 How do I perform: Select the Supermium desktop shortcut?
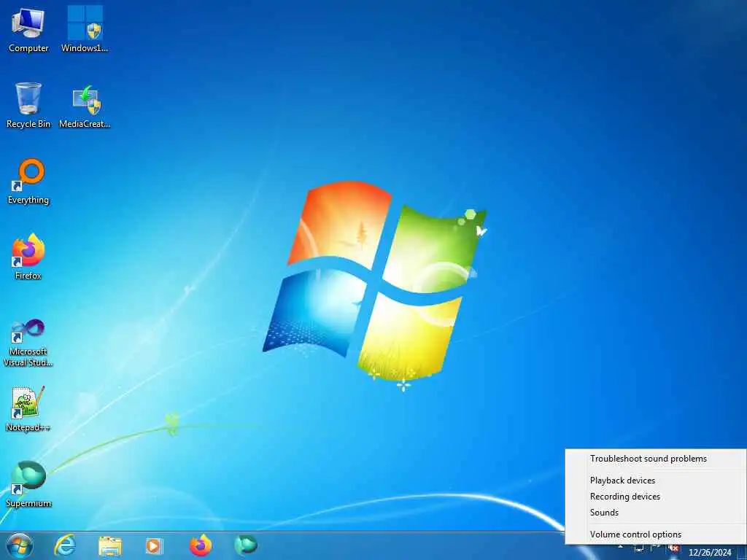28,485
